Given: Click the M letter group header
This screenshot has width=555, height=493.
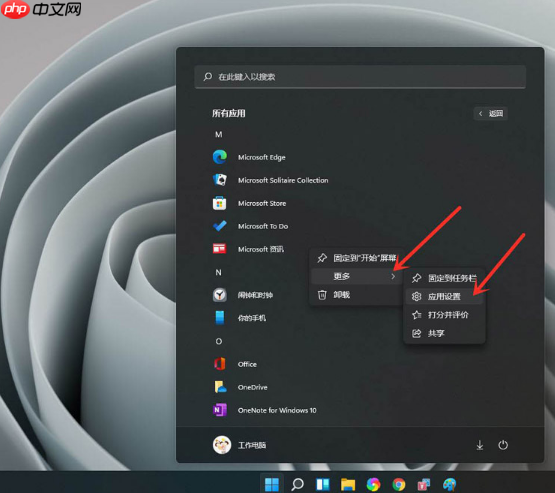Looking at the screenshot, I should click(x=218, y=134).
